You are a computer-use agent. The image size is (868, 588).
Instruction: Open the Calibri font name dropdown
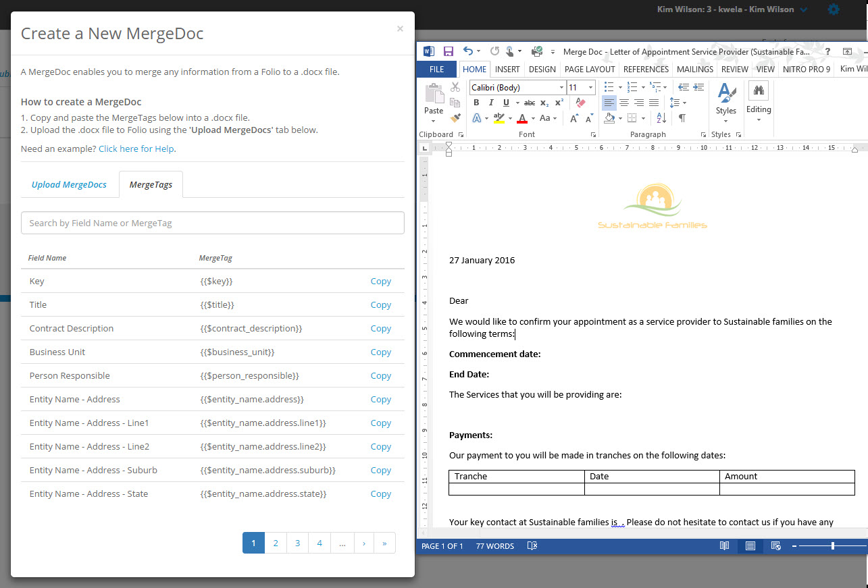click(561, 88)
